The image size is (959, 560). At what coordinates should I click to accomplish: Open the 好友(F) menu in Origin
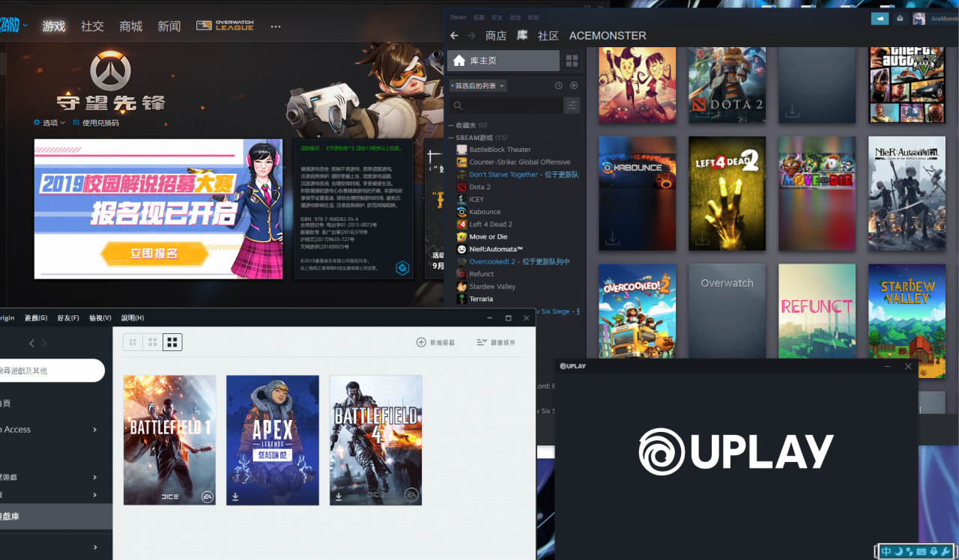pos(68,318)
